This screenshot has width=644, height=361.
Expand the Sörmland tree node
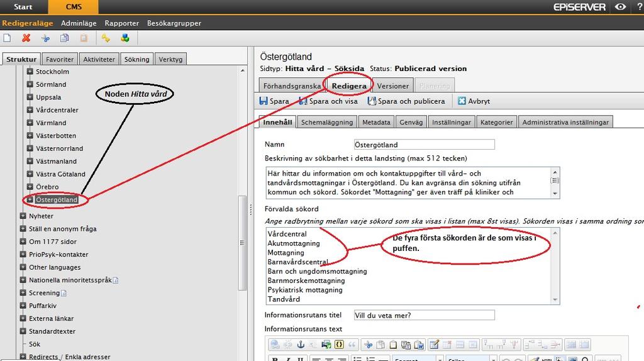pyautogui.click(x=30, y=84)
